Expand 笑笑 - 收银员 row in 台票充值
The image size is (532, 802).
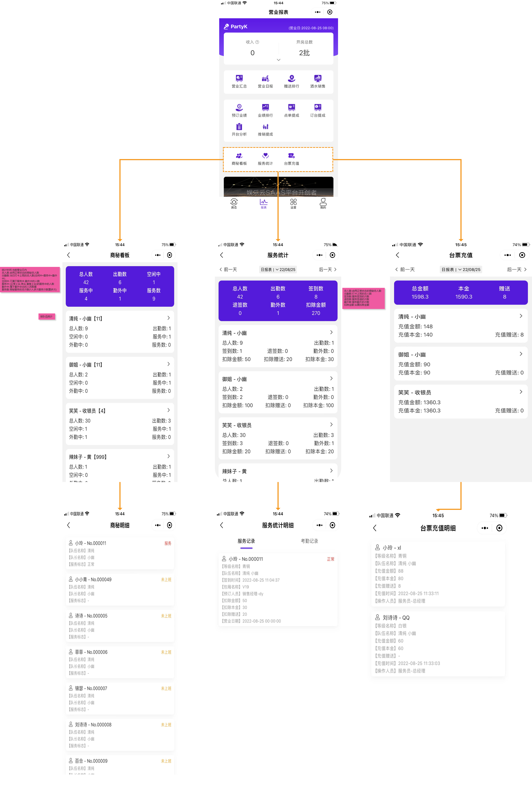[461, 401]
